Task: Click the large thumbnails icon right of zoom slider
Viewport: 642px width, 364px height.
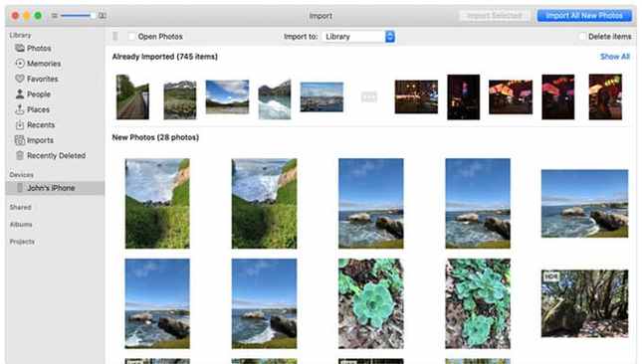Action: 103,16
